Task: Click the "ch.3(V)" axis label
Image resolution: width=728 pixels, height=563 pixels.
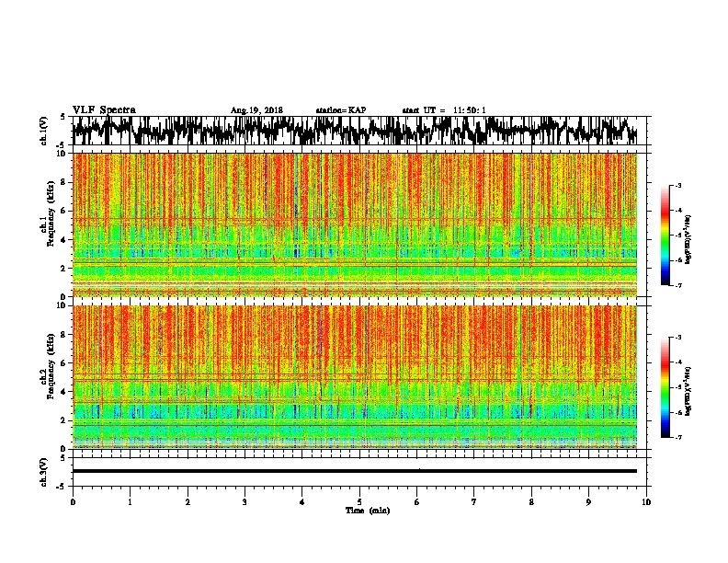Action: (x=44, y=472)
